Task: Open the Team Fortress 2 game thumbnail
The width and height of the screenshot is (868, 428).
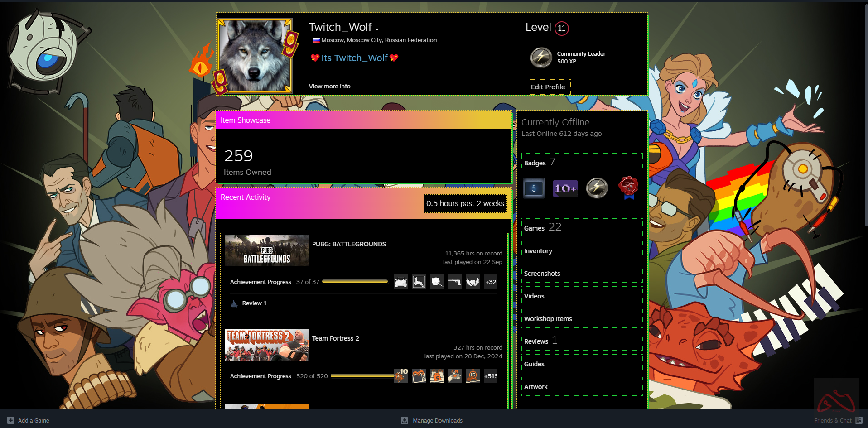Action: click(266, 345)
